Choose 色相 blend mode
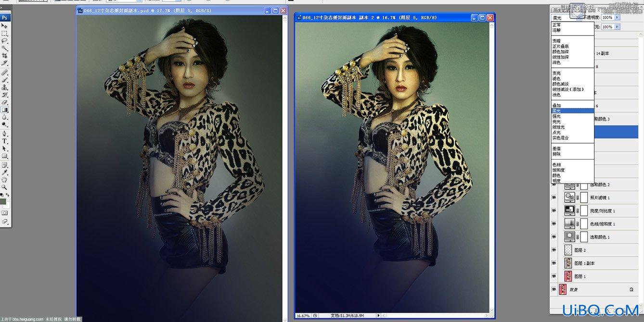 (x=556, y=165)
